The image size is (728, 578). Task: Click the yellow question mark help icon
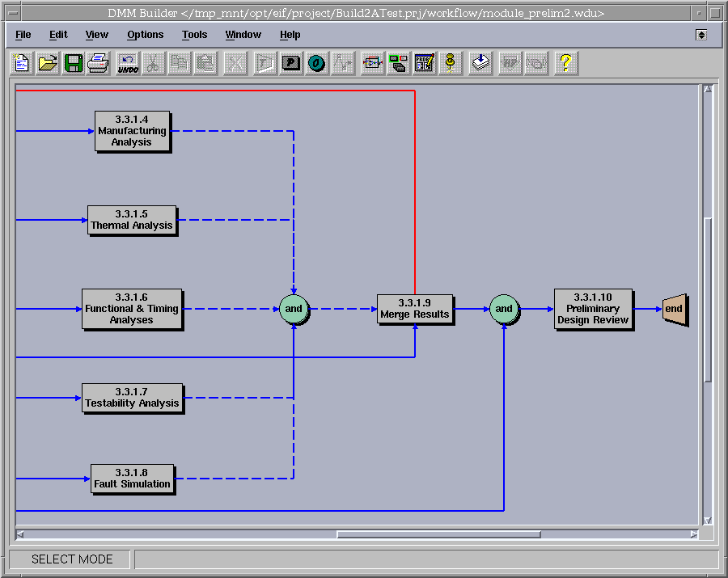566,63
